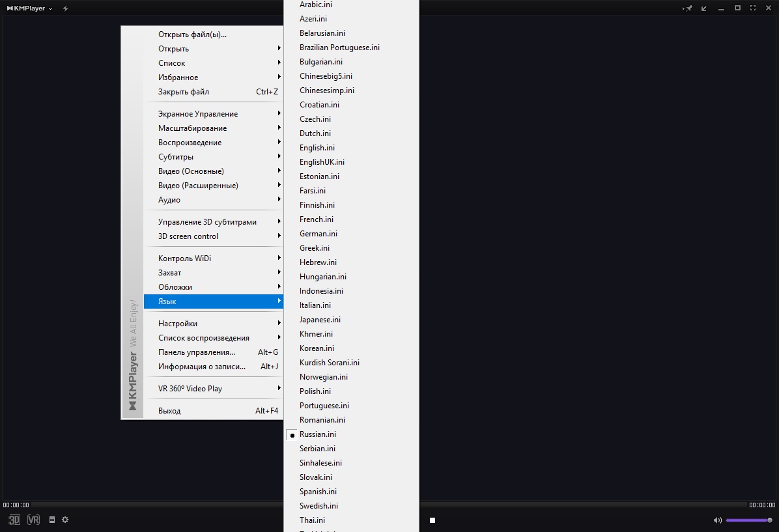The height and width of the screenshot is (532, 779).
Task: Select the Russian.ini radio option
Action: click(x=317, y=434)
